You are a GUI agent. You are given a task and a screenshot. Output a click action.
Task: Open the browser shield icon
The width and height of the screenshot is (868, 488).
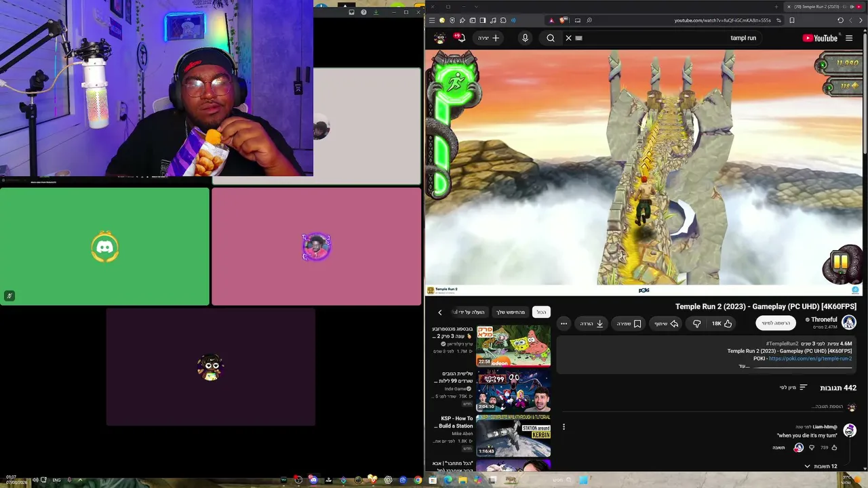pyautogui.click(x=452, y=20)
